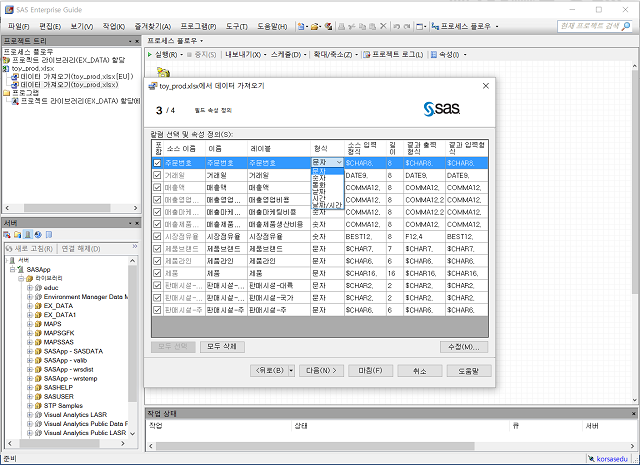Expand the EX_DATA1 library node
Screen dimensions: 640x465
30,315
